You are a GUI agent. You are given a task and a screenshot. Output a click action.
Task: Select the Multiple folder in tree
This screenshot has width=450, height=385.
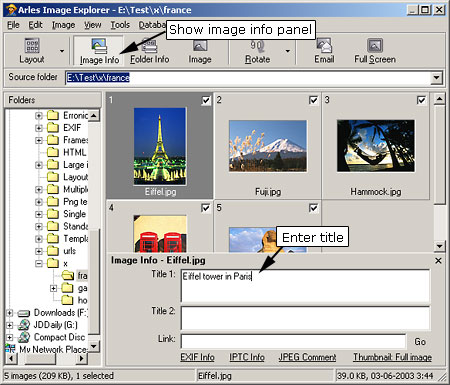tap(76, 189)
